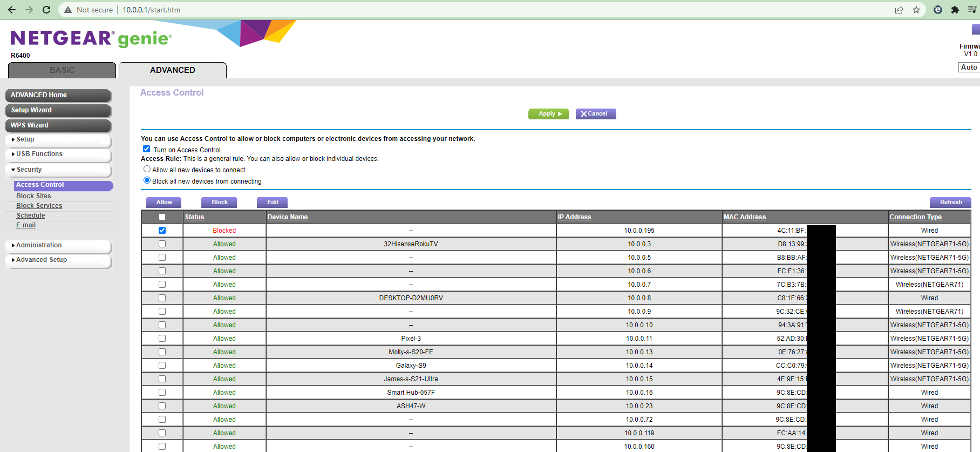This screenshot has height=452, width=980.
Task: Click the NETGEAR genie logo
Action: [91, 38]
